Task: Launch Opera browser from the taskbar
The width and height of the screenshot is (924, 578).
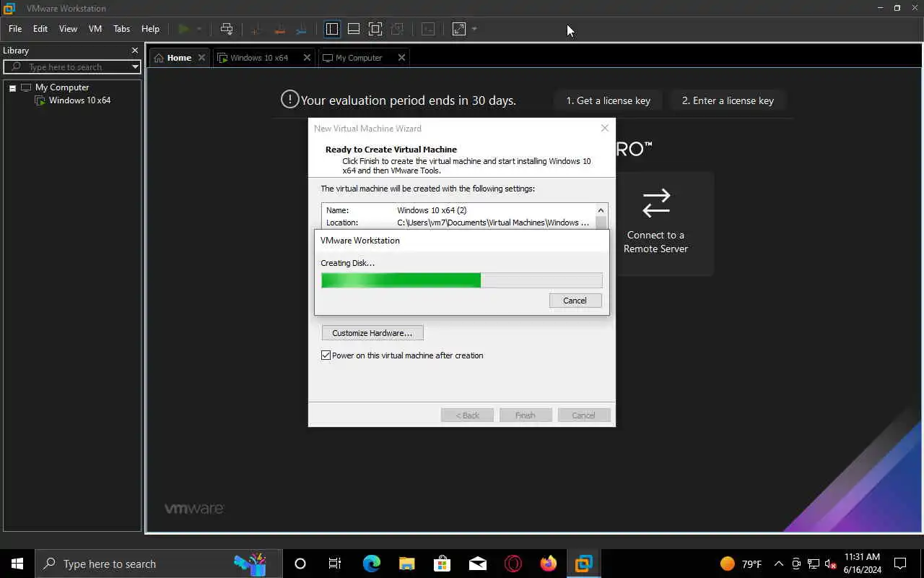Action: [x=513, y=564]
